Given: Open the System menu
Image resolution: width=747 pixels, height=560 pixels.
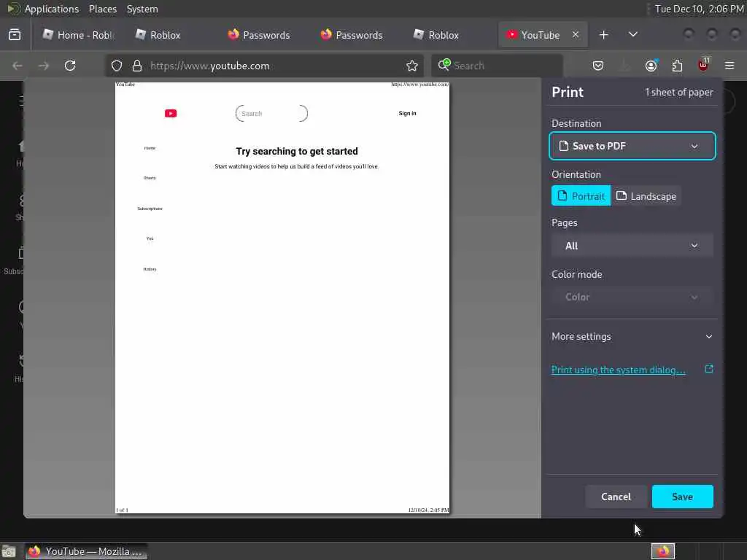Looking at the screenshot, I should point(142,9).
